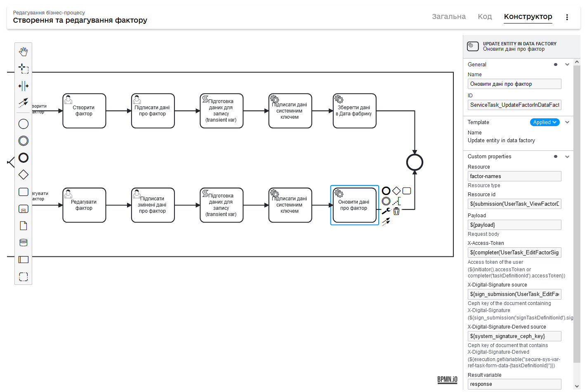Create a task from the palette

[x=24, y=192]
